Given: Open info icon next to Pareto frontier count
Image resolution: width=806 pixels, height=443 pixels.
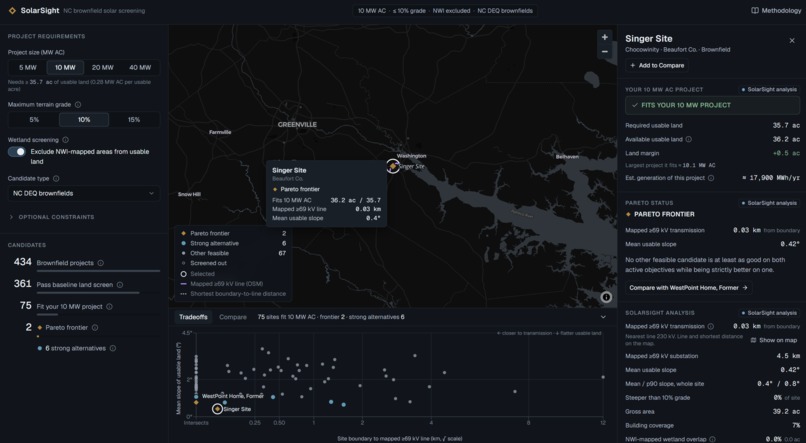Looking at the screenshot, I should click(x=95, y=327).
